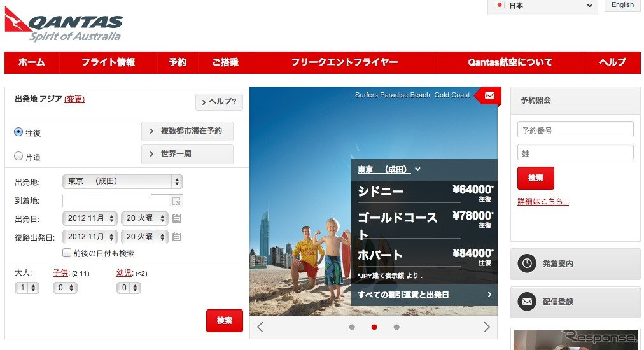Open return month 2012 11月 dropdown
644x350 pixels.
click(x=90, y=237)
